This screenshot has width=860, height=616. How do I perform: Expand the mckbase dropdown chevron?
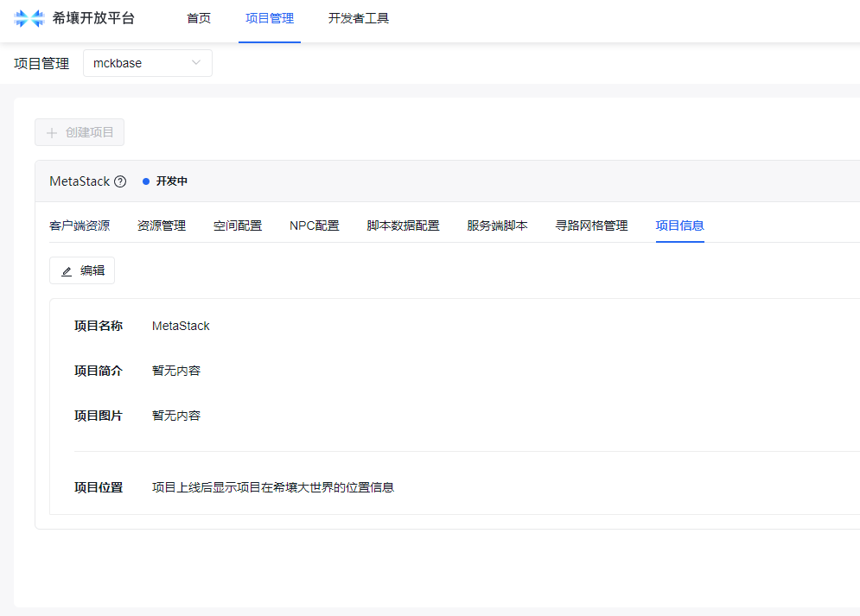[196, 63]
